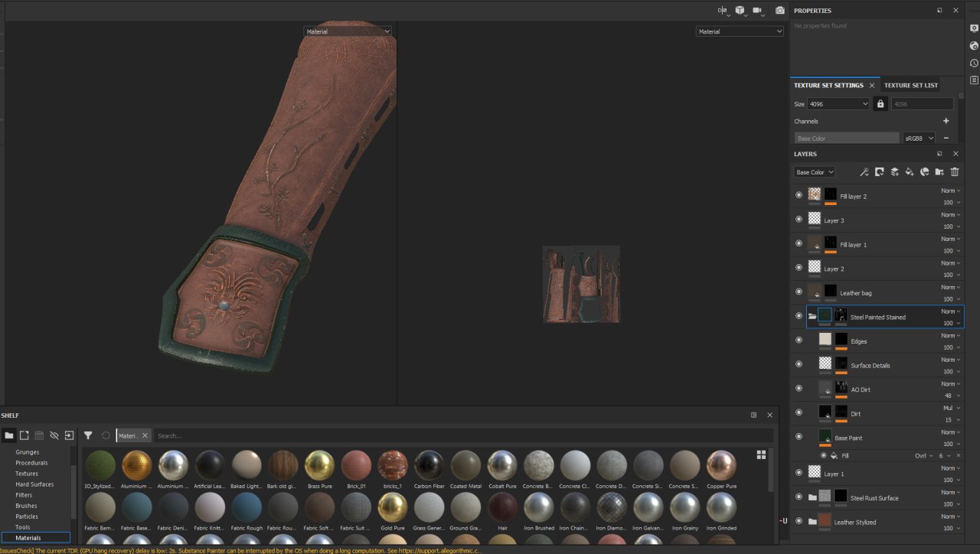Open blend mode dropdown for Dirt layer
980x554 pixels.
951,408
